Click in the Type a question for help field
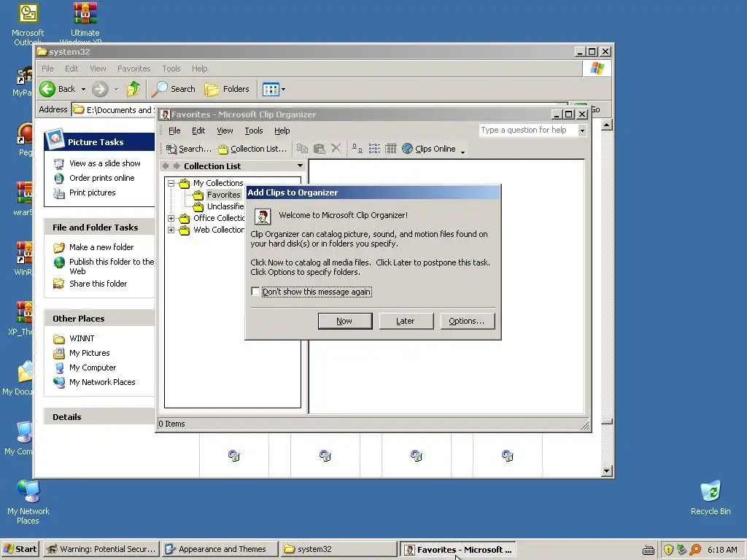Screen dimensions: 747x560 (528, 130)
